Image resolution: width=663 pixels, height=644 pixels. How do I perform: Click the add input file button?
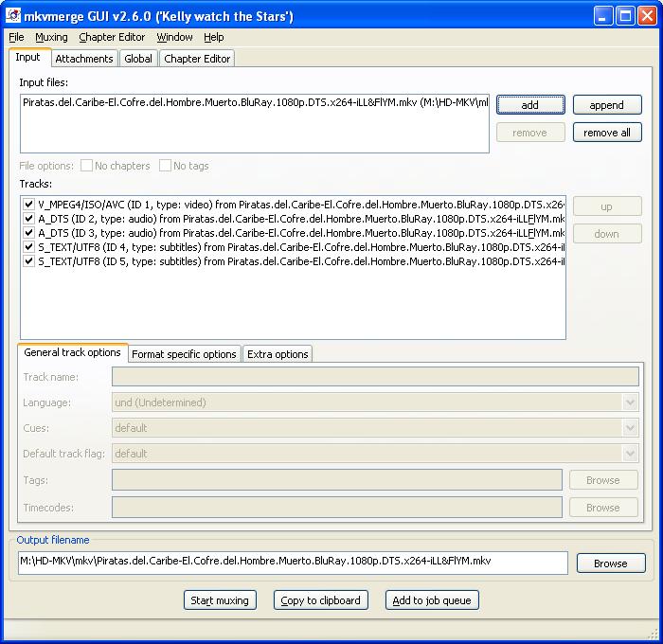tap(530, 105)
